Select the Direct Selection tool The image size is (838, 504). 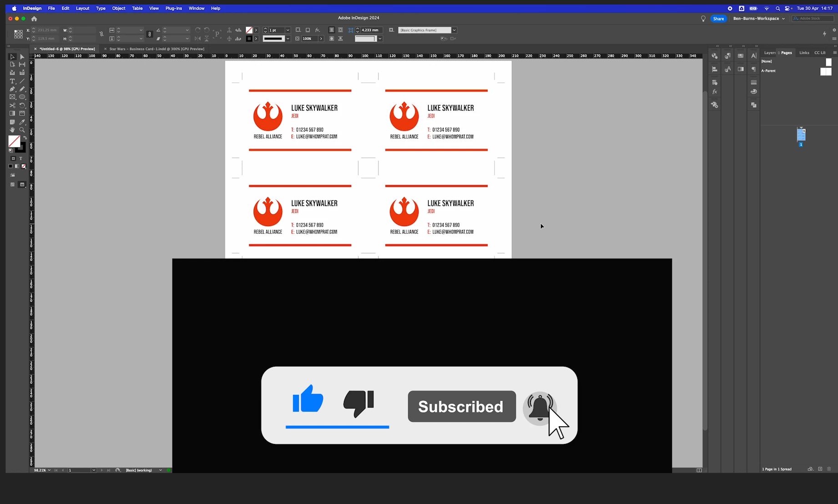click(22, 57)
